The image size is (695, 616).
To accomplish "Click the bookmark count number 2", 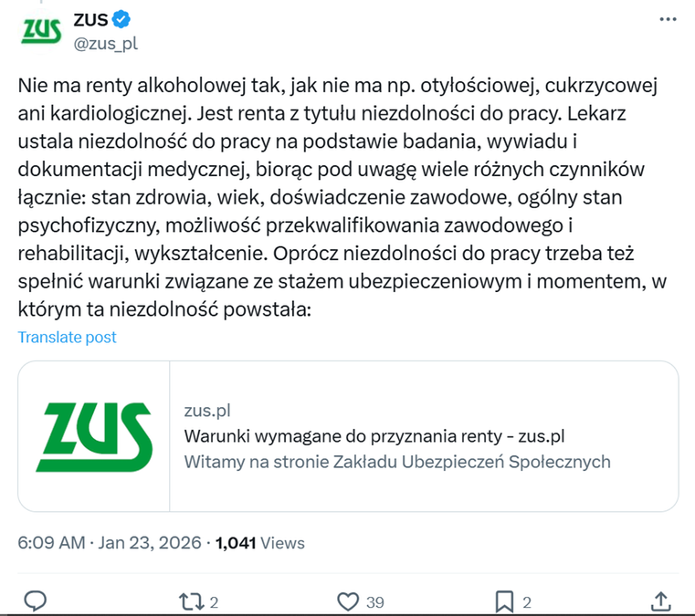I will (x=526, y=602).
